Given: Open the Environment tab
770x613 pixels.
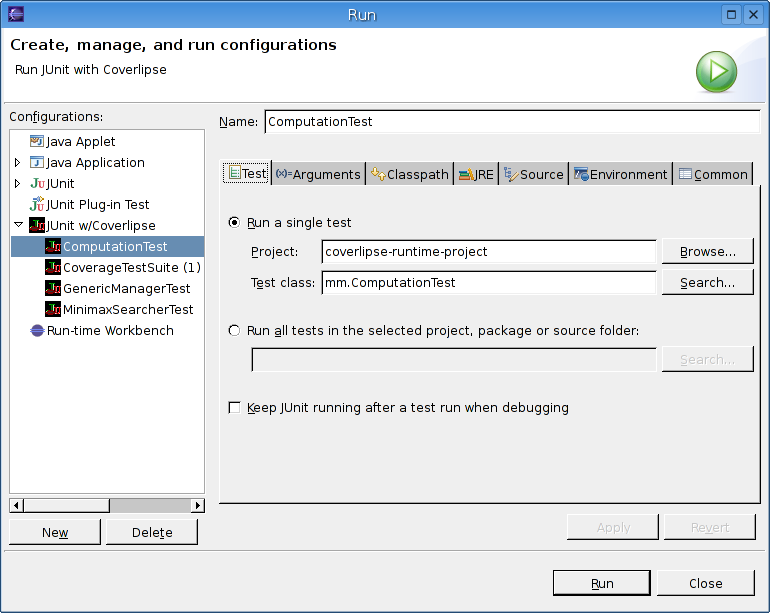Looking at the screenshot, I should click(x=620, y=174).
